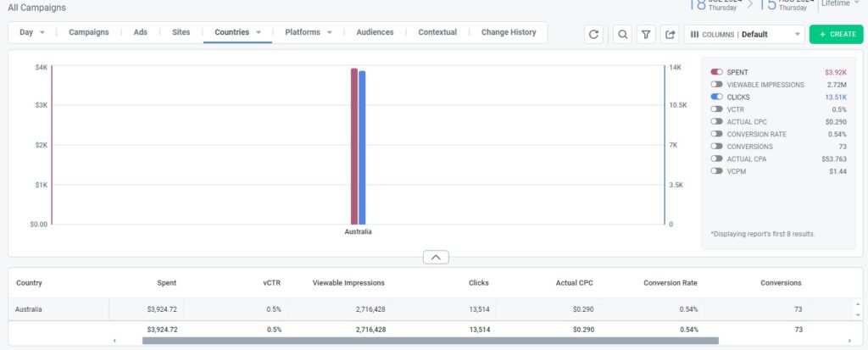Screen dimensions: 868x350
Task: Enable the Conversion Rate metric switch
Action: (x=717, y=134)
